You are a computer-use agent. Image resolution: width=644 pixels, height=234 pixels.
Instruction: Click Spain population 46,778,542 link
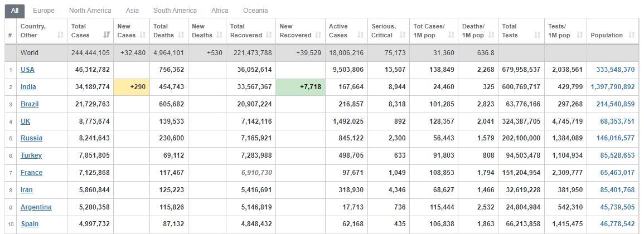pos(617,225)
